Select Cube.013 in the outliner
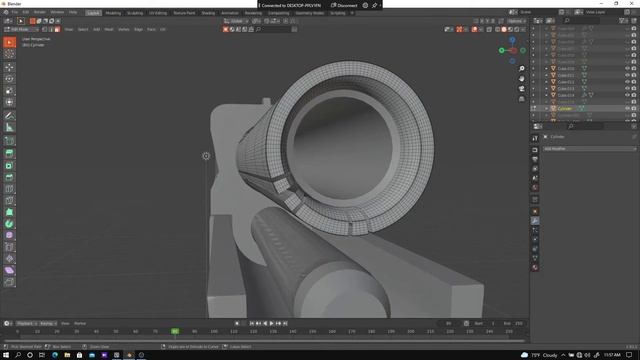 point(566,89)
